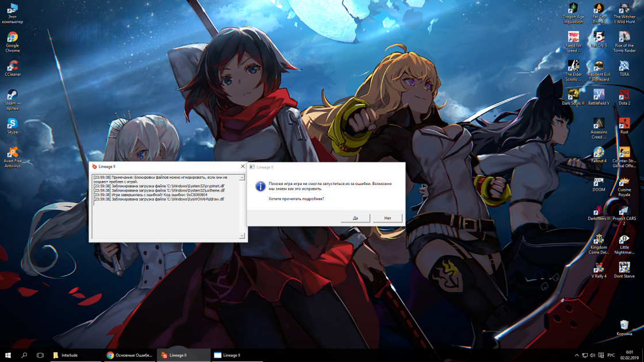Launch the Rust game icon
Viewport: 644px width, 362px height.
click(624, 123)
